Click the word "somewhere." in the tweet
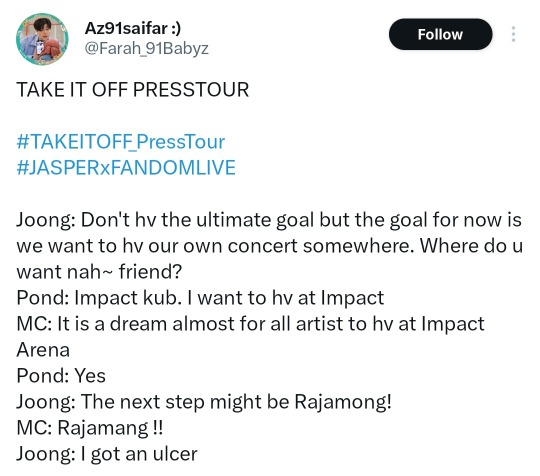Screen dimensions: 540x476 point(359,246)
